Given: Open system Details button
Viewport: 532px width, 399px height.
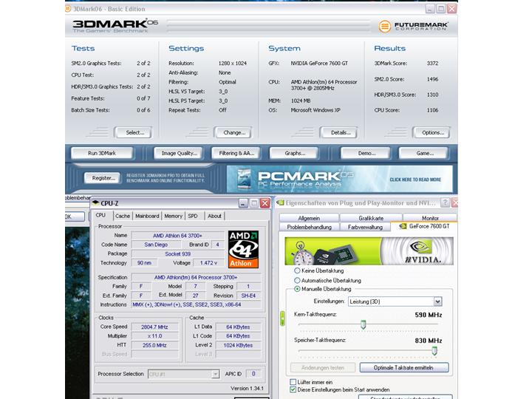Looking at the screenshot, I should pyautogui.click(x=341, y=132).
